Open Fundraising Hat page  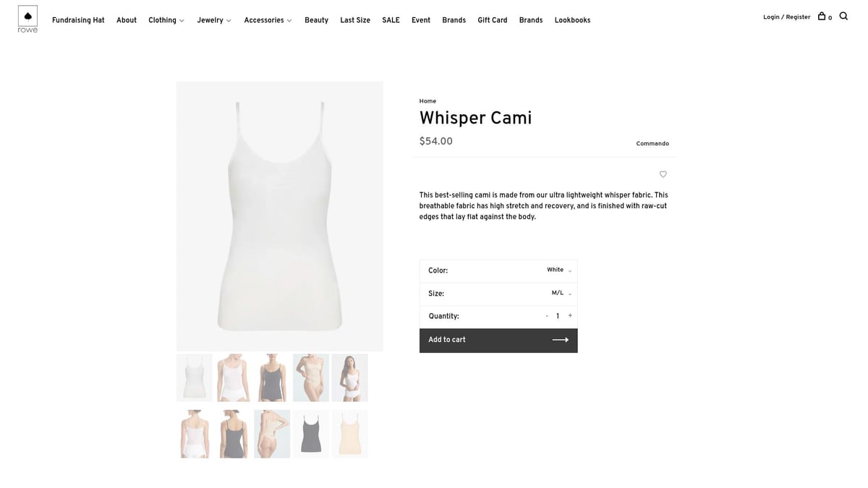tap(78, 20)
